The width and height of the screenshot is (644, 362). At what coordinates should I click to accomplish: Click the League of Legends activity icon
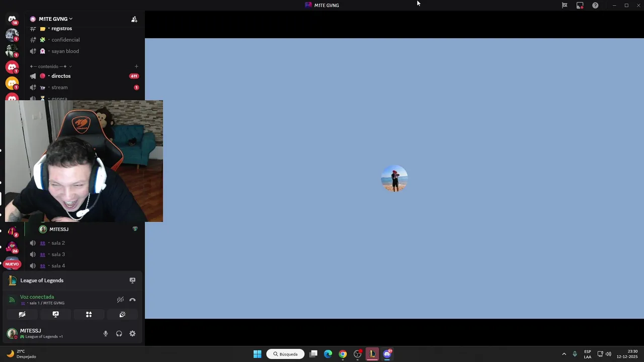coord(13,281)
